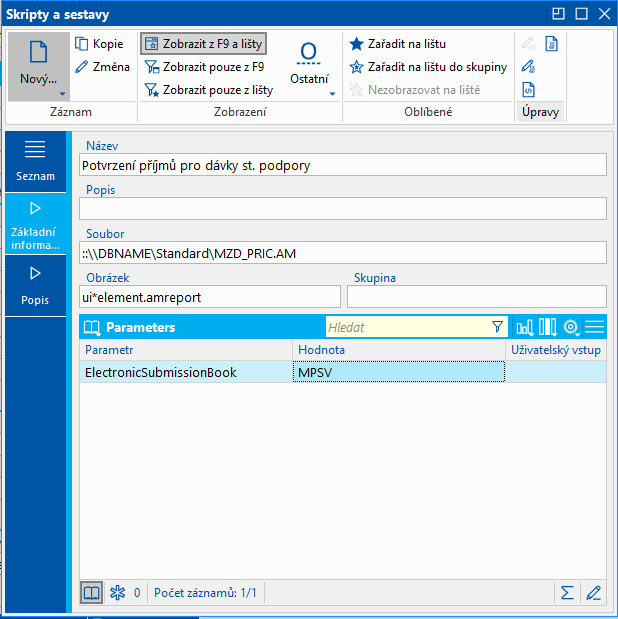Enable 'Zobrazit pouze z F9' view option
Viewport: 618px width, 619px height.
(x=204, y=67)
